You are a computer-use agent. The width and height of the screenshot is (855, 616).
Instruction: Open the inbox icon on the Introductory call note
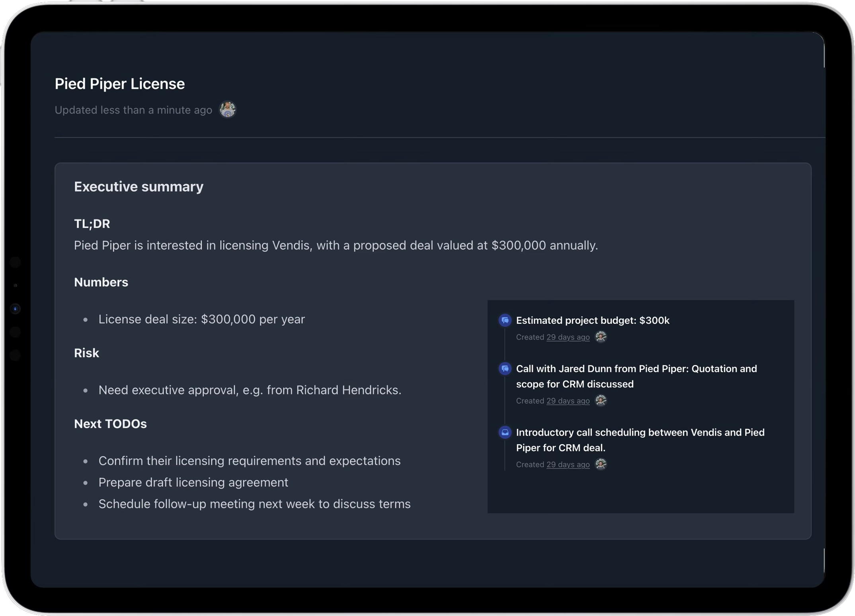504,432
